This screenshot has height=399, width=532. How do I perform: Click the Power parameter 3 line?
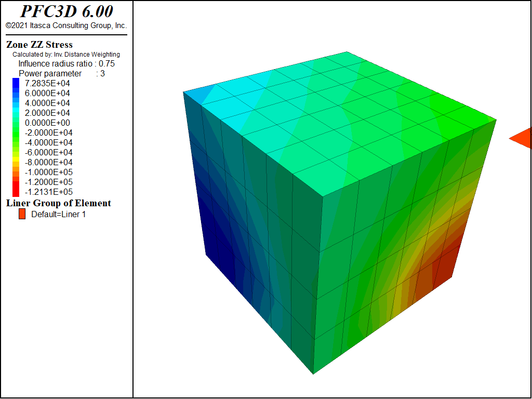tap(62, 74)
